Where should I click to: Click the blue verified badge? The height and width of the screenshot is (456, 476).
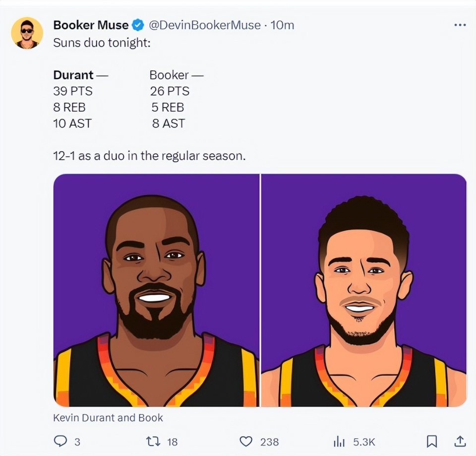pyautogui.click(x=138, y=25)
